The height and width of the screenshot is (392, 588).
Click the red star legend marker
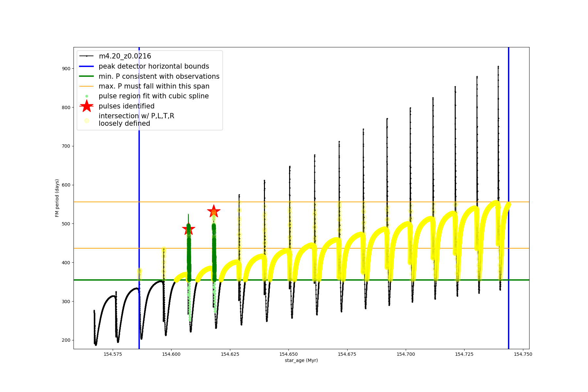click(87, 106)
